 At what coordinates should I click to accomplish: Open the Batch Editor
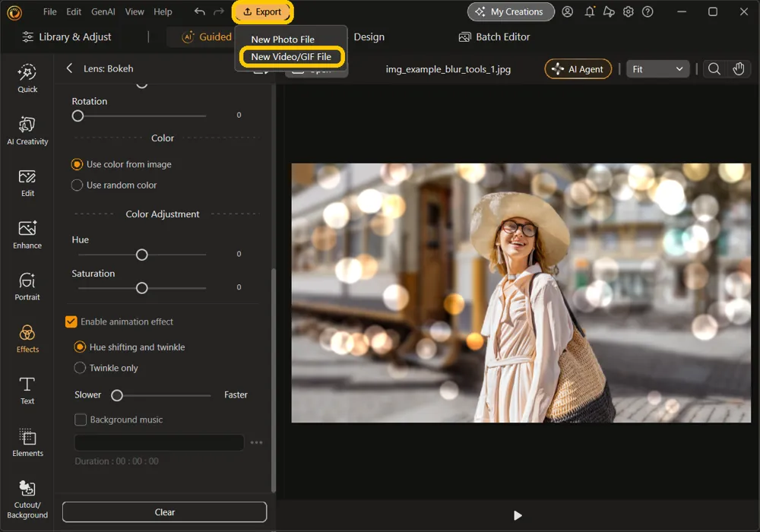coord(495,36)
